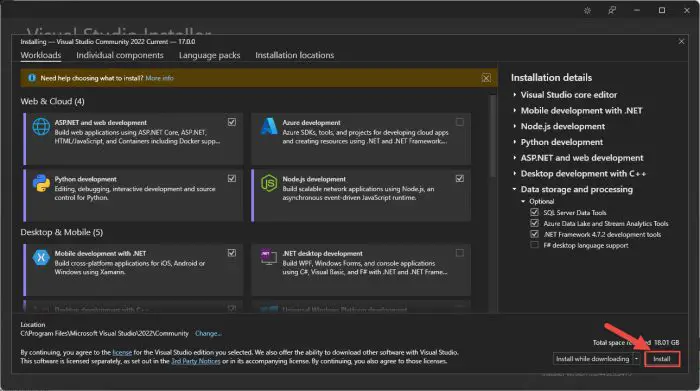The image size is (700, 391).
Task: Click the 'Desktop & Mobile (5)' section heading
Action: click(x=62, y=232)
